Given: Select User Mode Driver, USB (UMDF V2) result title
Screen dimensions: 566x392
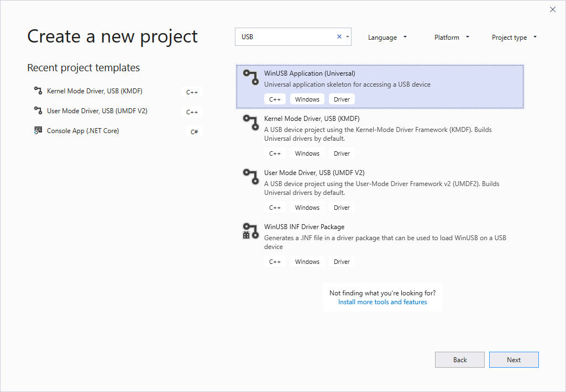Looking at the screenshot, I should coord(314,172).
